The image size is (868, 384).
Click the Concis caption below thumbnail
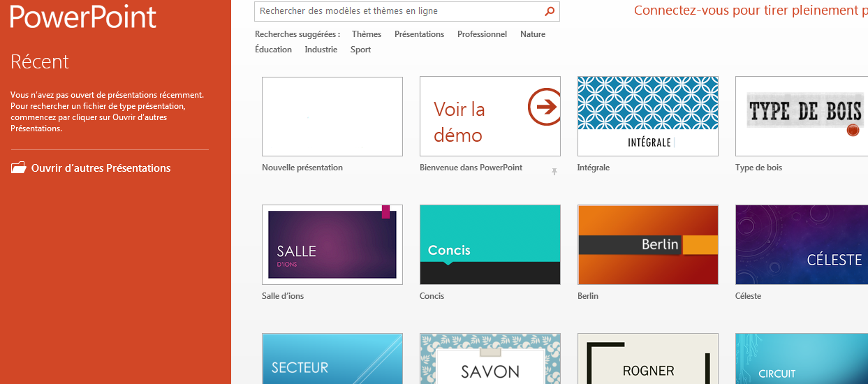click(x=432, y=296)
